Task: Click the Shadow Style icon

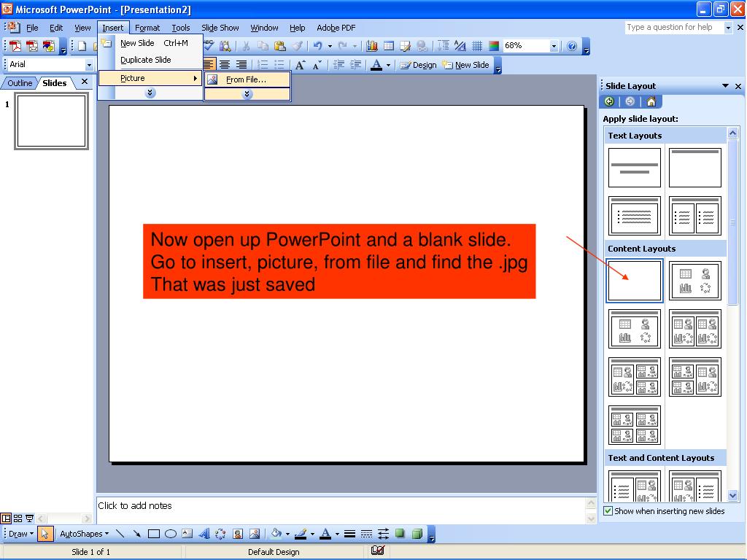Action: point(400,534)
